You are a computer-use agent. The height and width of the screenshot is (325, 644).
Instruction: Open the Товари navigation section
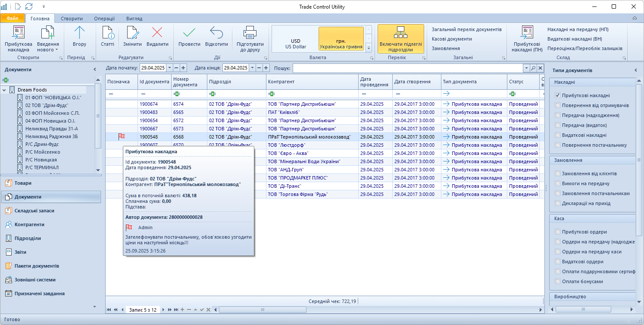(x=51, y=183)
